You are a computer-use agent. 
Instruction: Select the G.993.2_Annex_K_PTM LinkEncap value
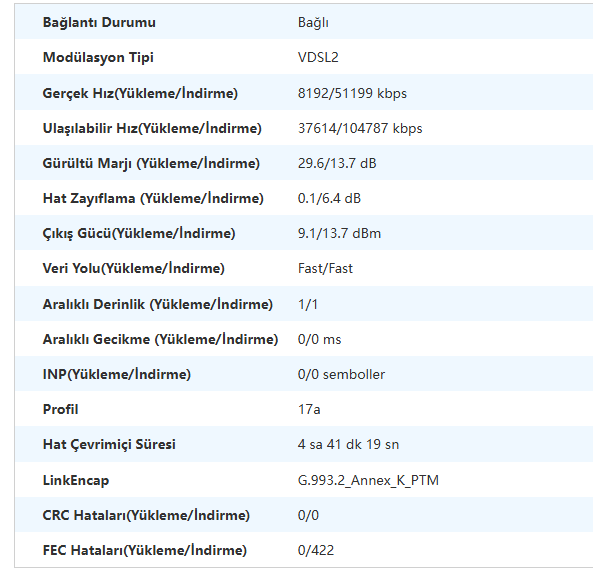(x=368, y=480)
